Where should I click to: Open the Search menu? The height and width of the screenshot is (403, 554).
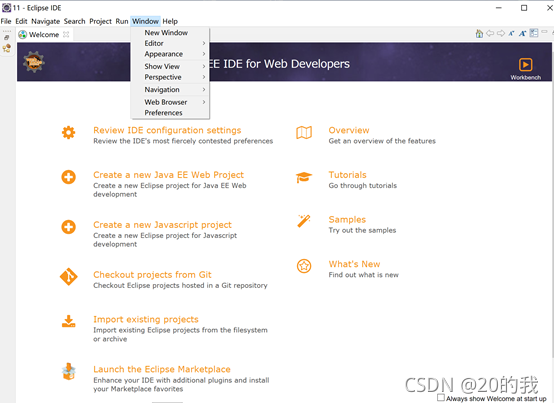click(75, 21)
